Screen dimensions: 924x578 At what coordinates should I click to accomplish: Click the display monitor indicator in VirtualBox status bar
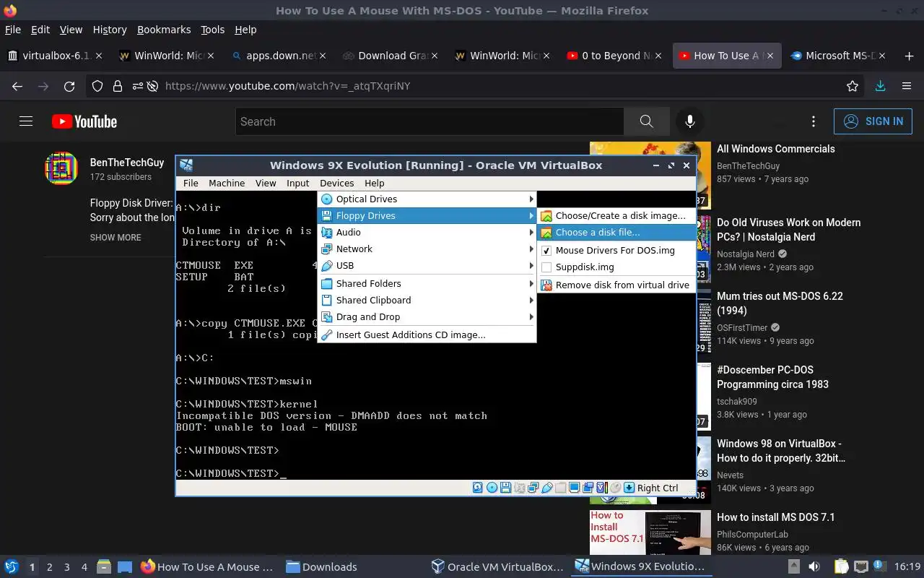pyautogui.click(x=575, y=488)
